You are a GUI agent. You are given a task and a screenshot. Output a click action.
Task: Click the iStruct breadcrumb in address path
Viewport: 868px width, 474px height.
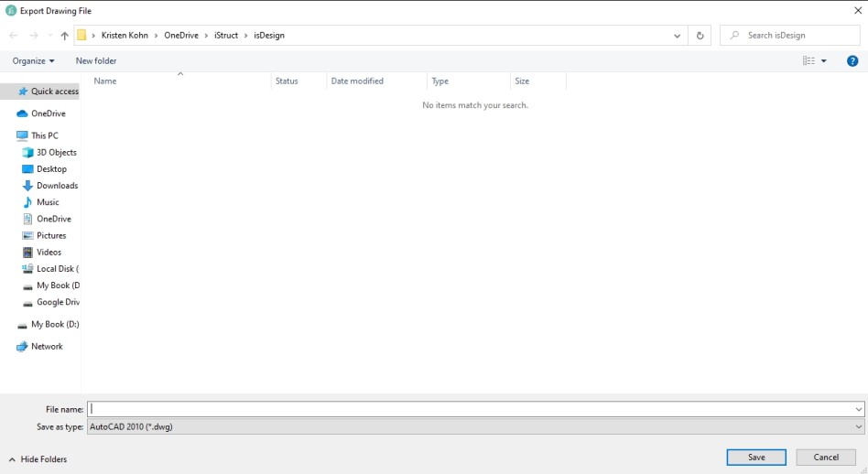click(x=227, y=36)
